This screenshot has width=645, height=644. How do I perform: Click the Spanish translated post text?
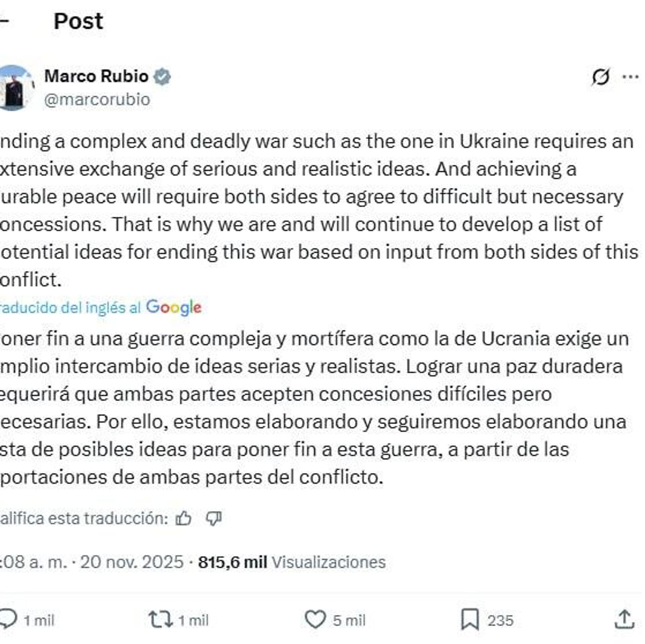click(312, 408)
